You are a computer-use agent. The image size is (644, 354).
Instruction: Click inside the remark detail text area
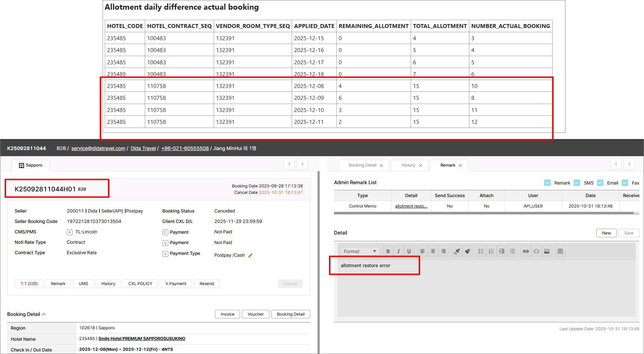486,291
